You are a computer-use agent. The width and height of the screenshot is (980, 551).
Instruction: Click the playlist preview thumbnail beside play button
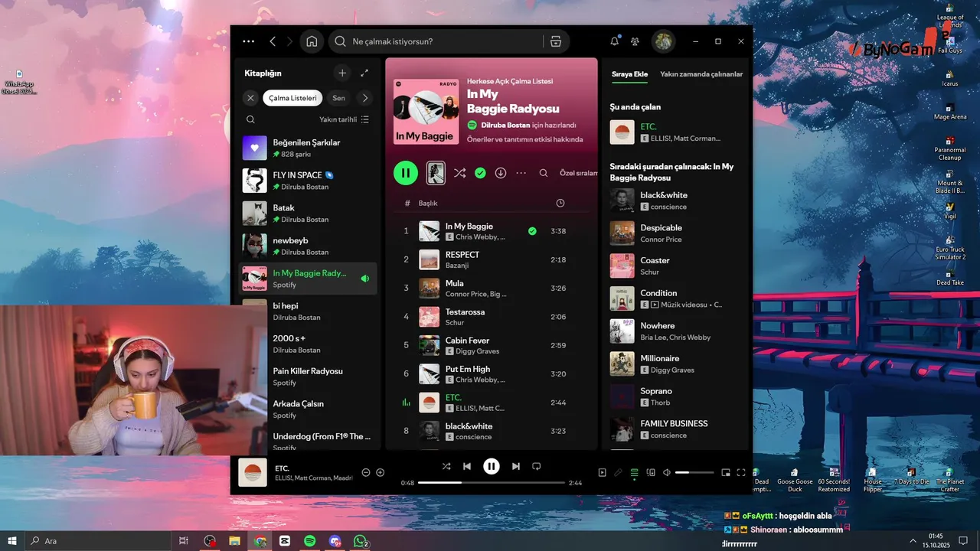(436, 173)
